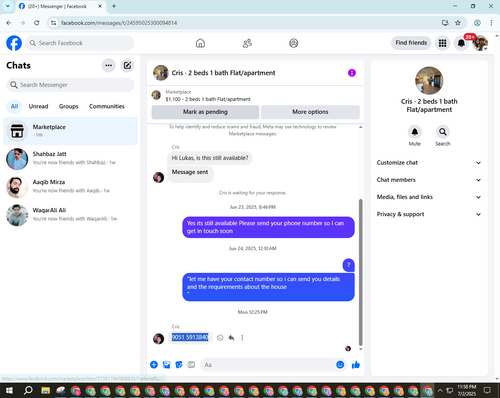Viewport: 500px width, 398px height.
Task: Reload the page in the browser
Action: (37, 23)
